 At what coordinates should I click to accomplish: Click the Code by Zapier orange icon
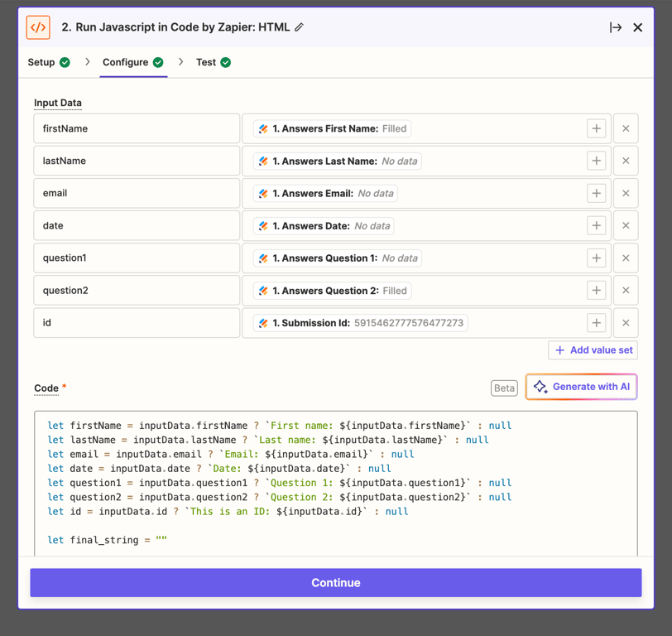(38, 27)
